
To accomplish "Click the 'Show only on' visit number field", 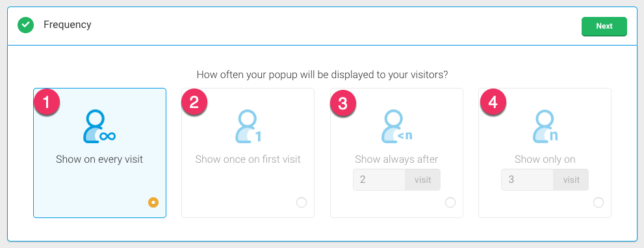I will pos(528,180).
